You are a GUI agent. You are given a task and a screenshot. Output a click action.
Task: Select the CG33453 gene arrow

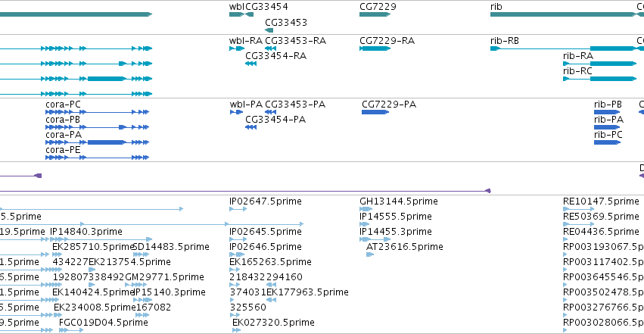tap(269, 30)
